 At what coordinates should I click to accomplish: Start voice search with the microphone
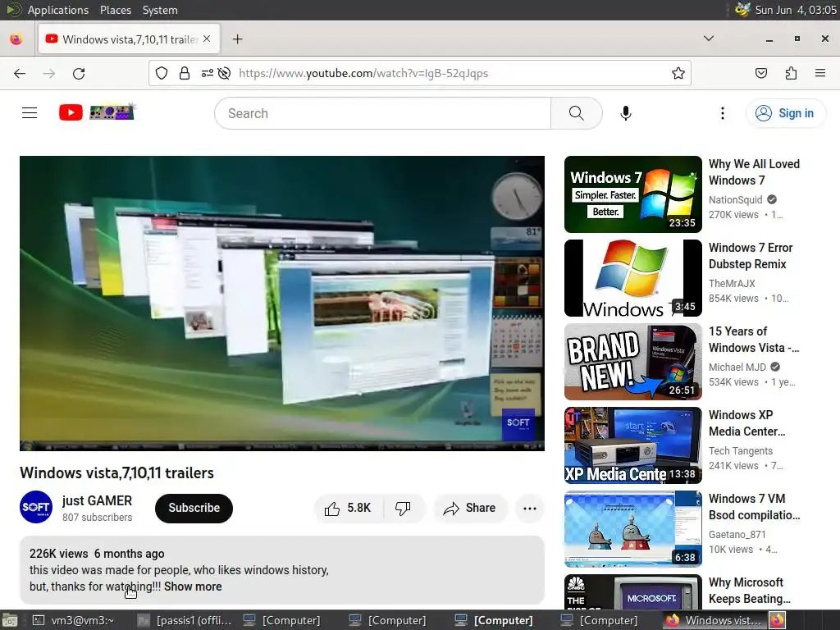tap(625, 113)
